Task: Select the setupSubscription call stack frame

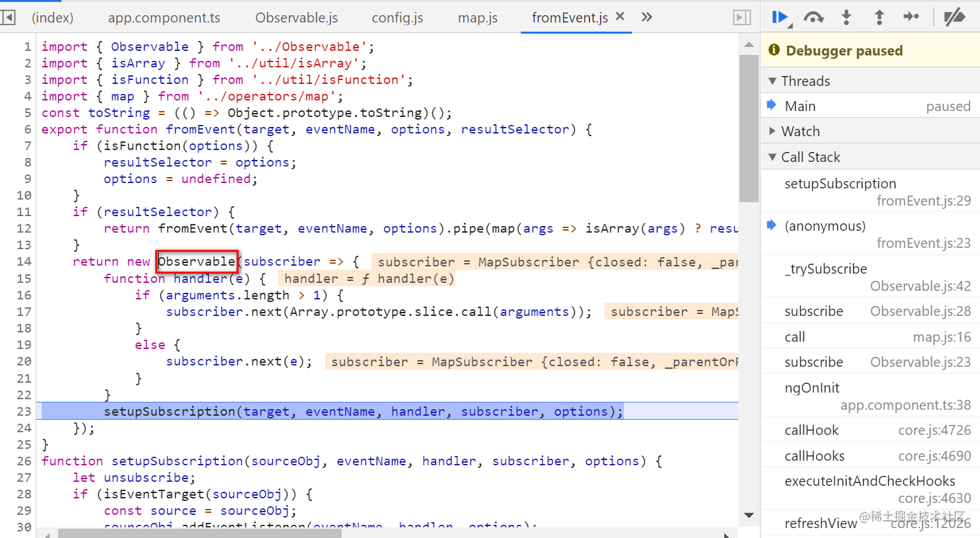Action: pyautogui.click(x=840, y=183)
